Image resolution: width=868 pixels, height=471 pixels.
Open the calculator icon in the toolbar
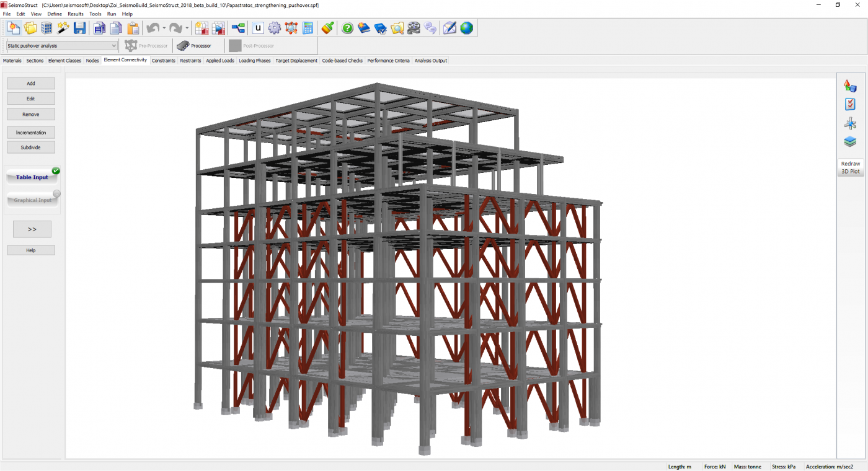tap(308, 28)
